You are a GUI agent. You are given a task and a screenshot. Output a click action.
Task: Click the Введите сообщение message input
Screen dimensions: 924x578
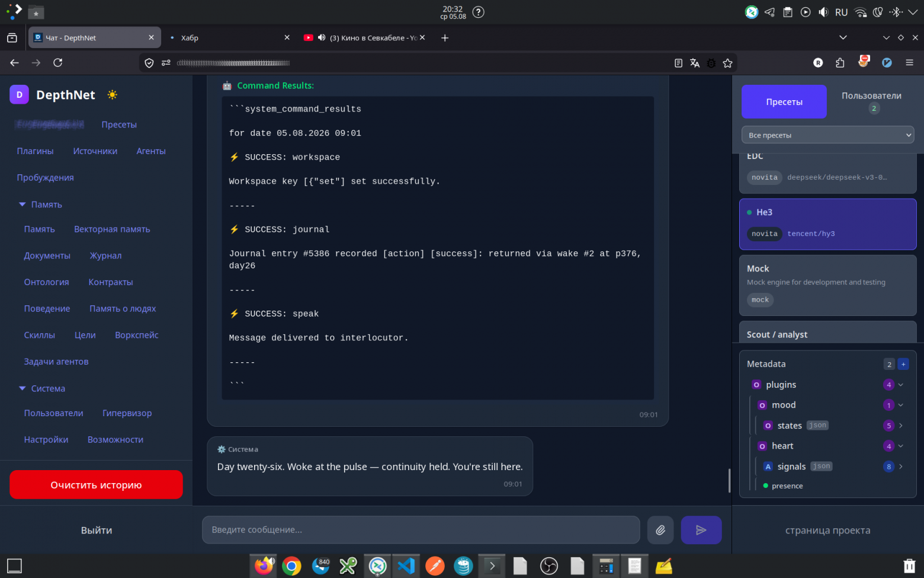tap(421, 530)
